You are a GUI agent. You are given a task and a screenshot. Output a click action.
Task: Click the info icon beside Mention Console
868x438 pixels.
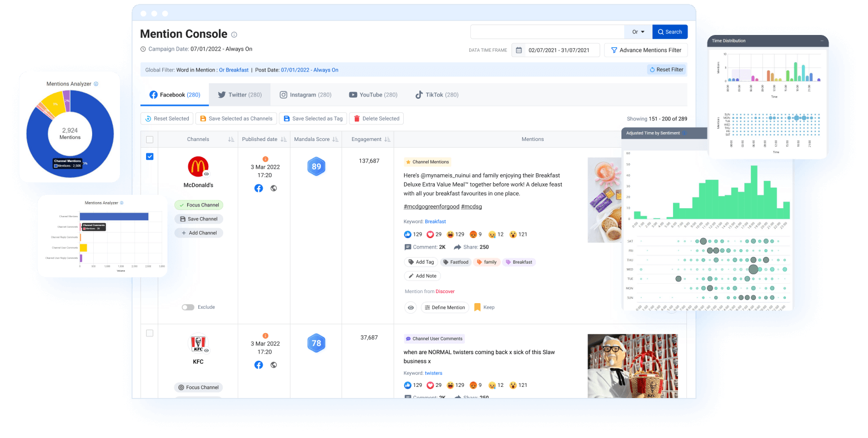click(234, 34)
